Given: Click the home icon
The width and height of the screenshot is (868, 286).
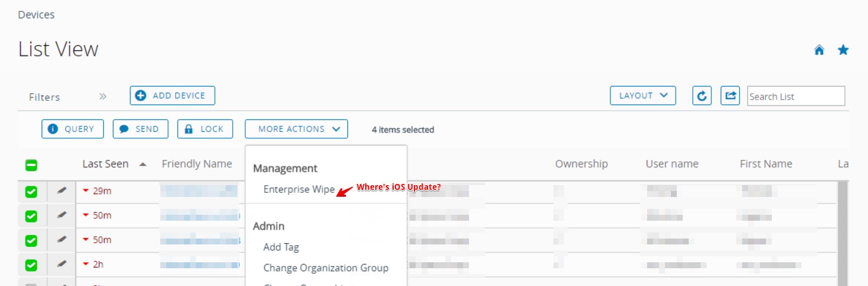Looking at the screenshot, I should tap(819, 50).
